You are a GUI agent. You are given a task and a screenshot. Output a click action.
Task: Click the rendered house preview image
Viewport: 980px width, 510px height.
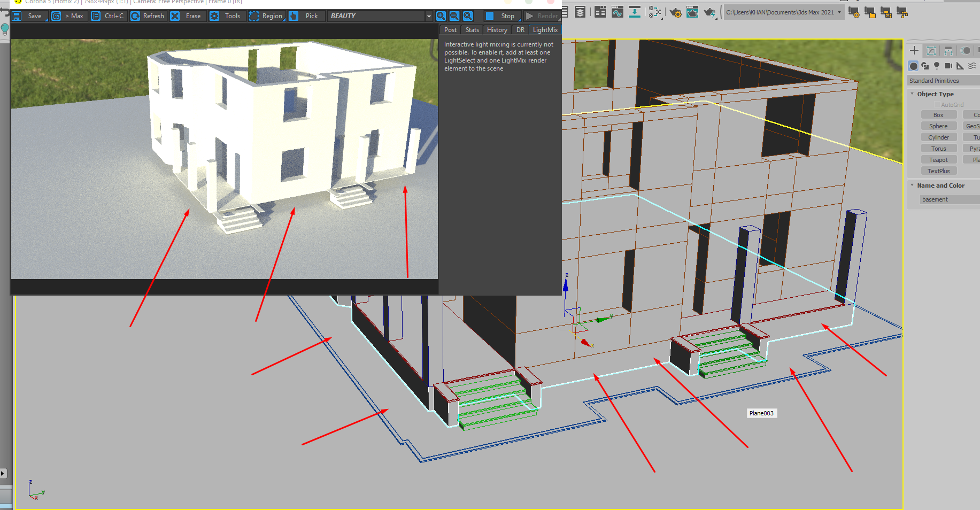pyautogui.click(x=225, y=159)
